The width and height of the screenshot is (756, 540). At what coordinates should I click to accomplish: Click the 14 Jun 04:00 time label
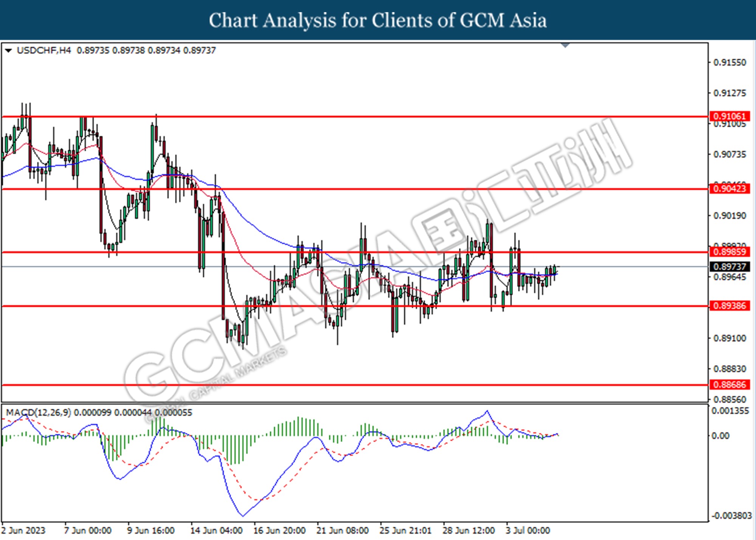(216, 531)
